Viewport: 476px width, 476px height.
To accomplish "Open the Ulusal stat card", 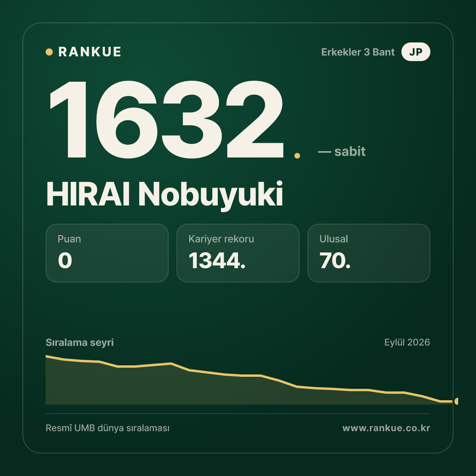I will coord(369,253).
